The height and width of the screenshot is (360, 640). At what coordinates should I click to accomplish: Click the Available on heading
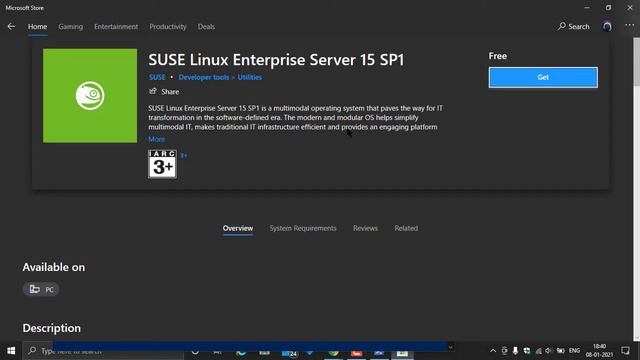tap(54, 267)
